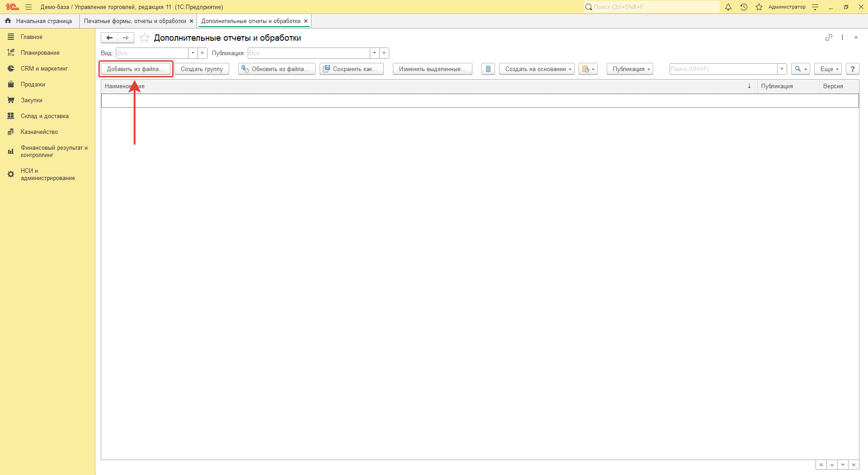Screen dimensions: 868x475
Task: Sort by the Наименование column header
Action: (124, 86)
